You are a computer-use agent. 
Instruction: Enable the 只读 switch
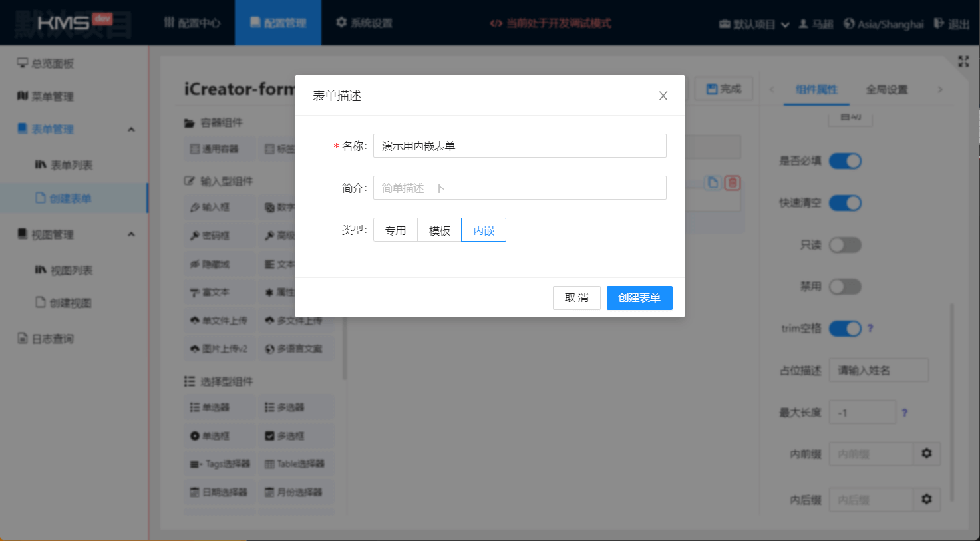point(845,245)
